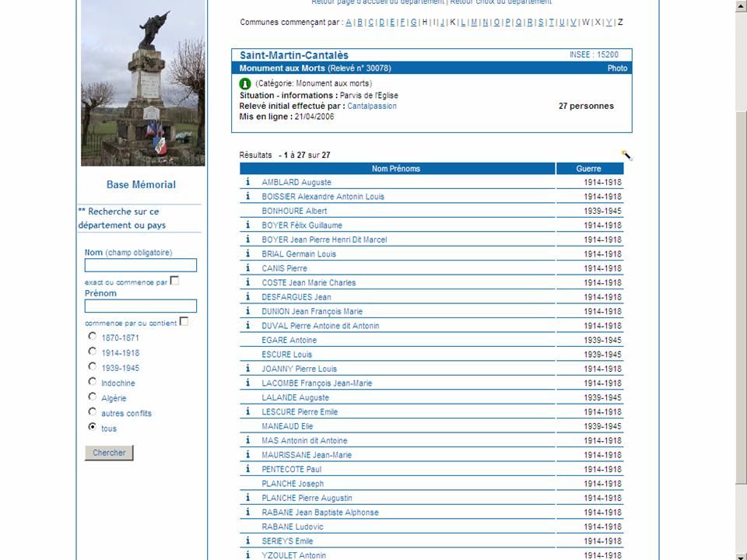Open info icon for JOANNY Pierre Louis
747x560 pixels.
(247, 369)
